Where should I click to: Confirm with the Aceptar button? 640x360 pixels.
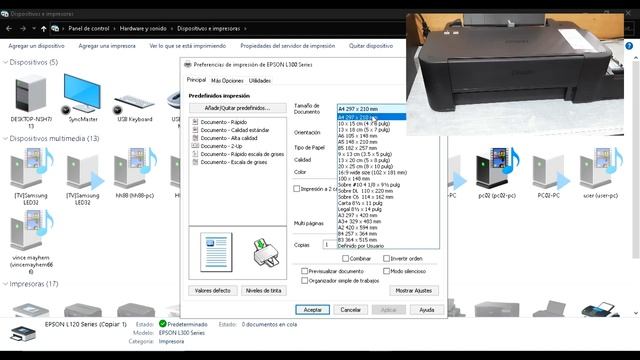click(x=313, y=310)
